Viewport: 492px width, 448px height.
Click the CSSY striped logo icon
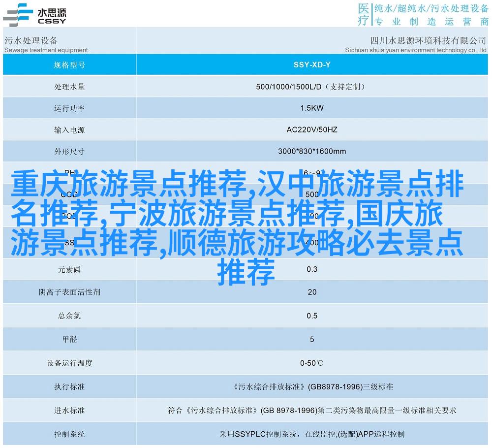coord(18,15)
